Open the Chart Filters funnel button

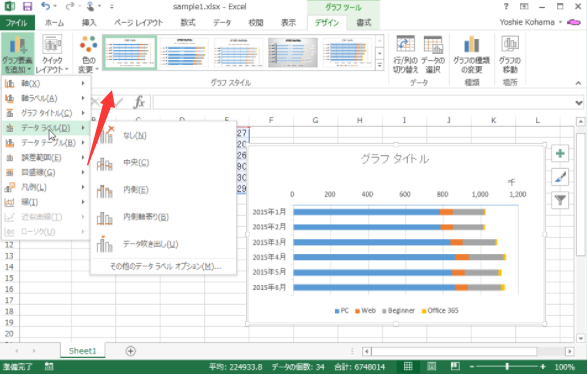[560, 201]
